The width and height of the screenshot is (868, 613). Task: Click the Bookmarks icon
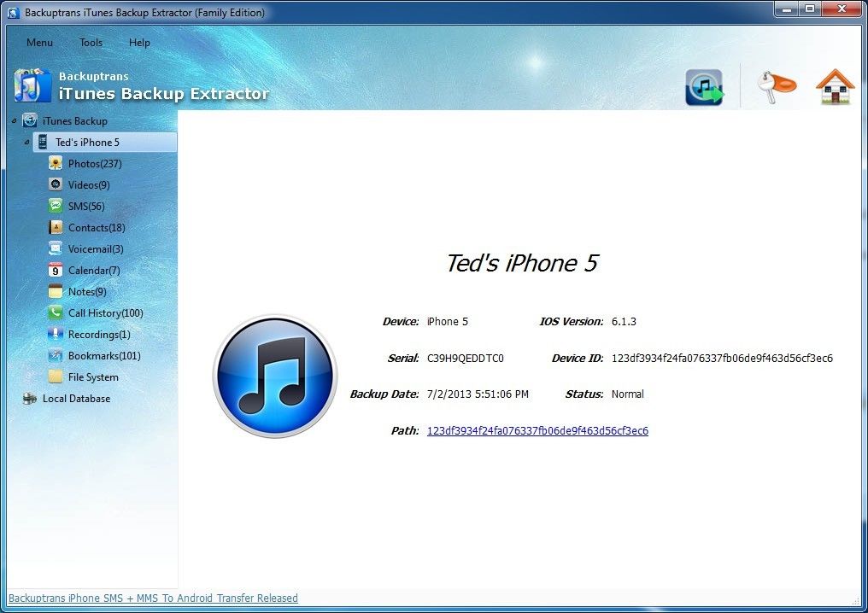coord(56,355)
